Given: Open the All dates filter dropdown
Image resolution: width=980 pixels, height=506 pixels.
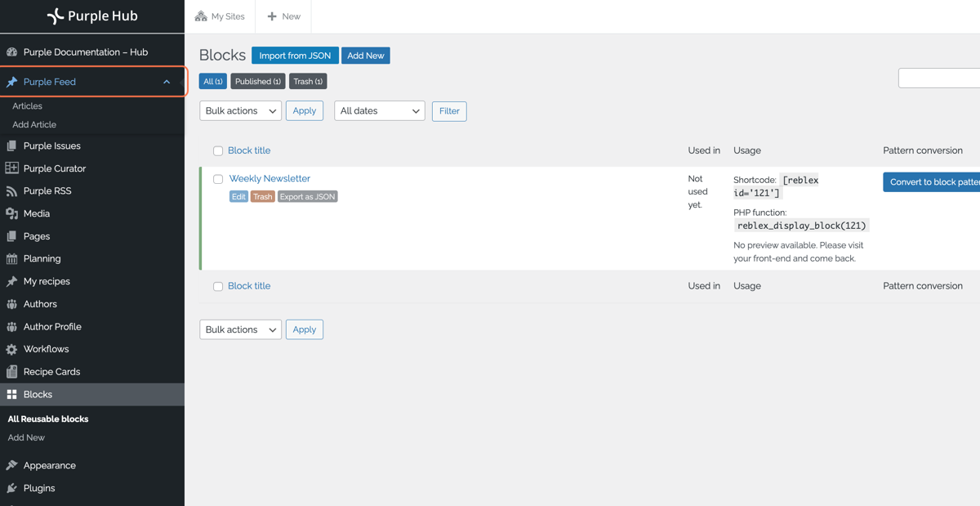Looking at the screenshot, I should (x=380, y=111).
